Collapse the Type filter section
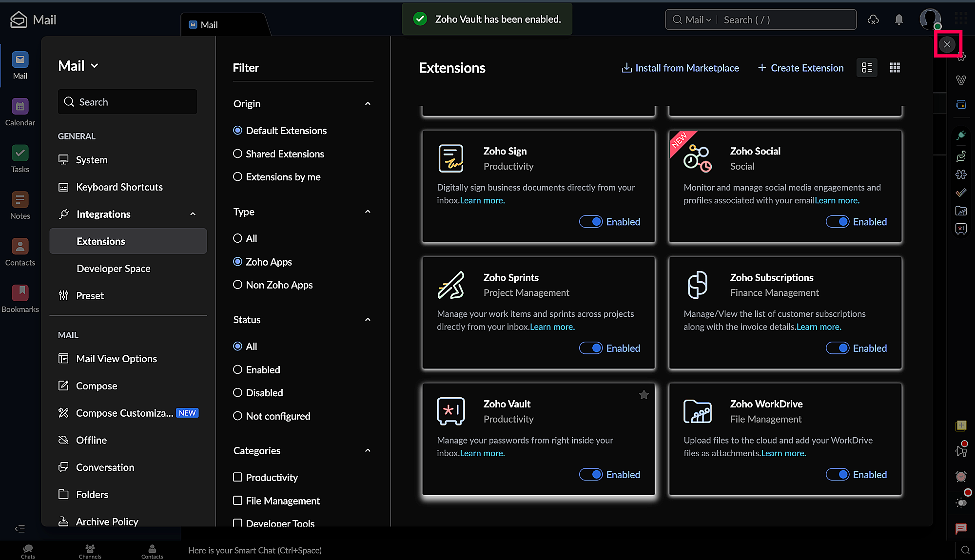This screenshot has height=560, width=975. tap(368, 212)
